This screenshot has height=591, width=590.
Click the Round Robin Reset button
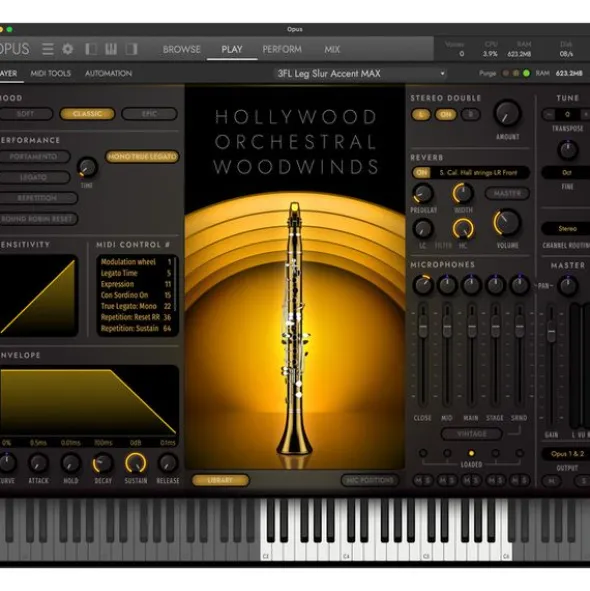pyautogui.click(x=38, y=219)
